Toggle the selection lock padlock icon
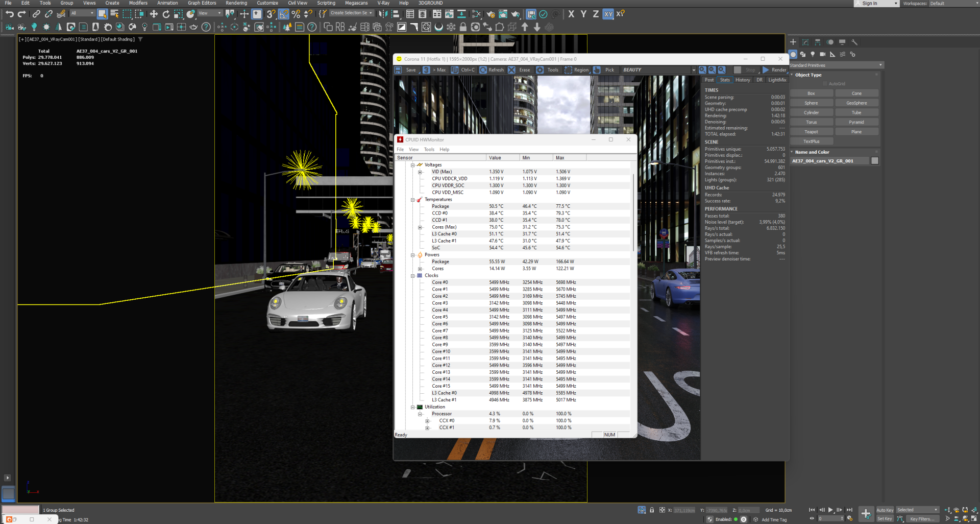 click(652, 510)
